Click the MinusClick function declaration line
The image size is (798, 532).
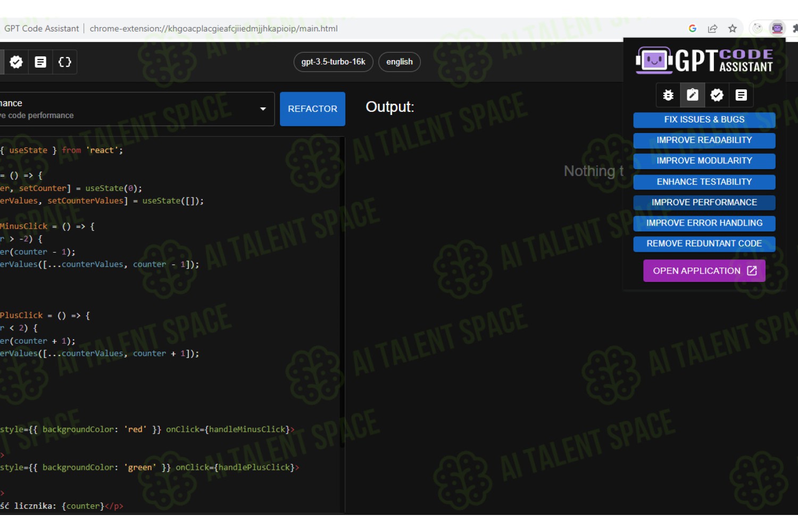(x=48, y=227)
